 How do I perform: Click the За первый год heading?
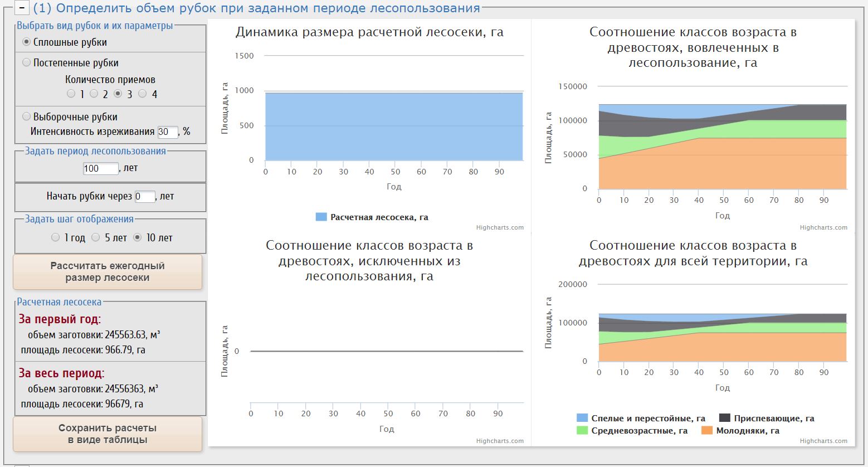[60, 319]
